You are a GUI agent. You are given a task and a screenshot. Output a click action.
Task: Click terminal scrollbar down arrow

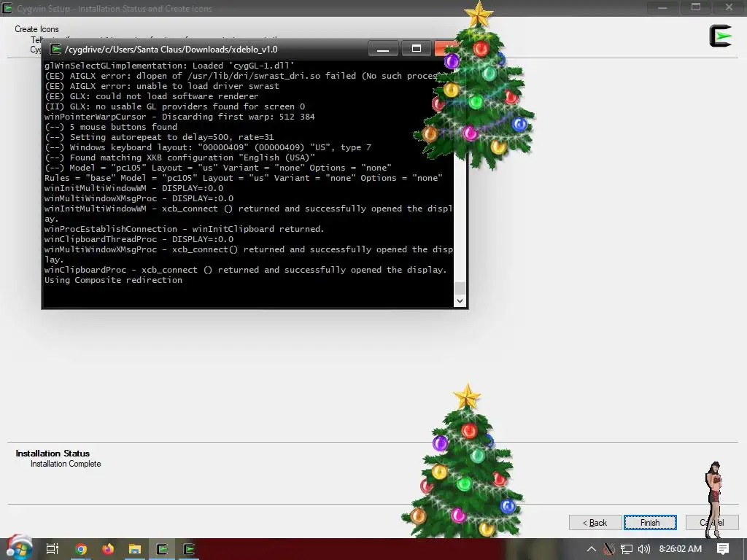460,300
